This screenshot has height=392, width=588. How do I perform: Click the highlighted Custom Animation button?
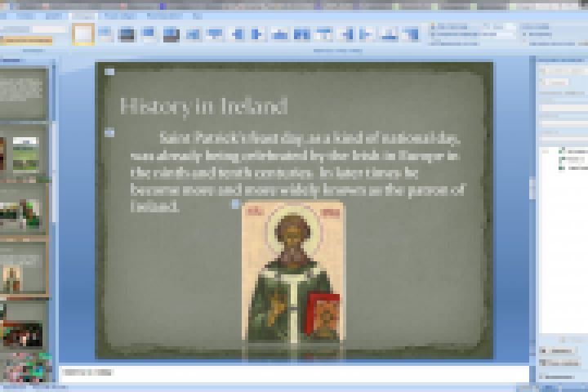coord(27,40)
